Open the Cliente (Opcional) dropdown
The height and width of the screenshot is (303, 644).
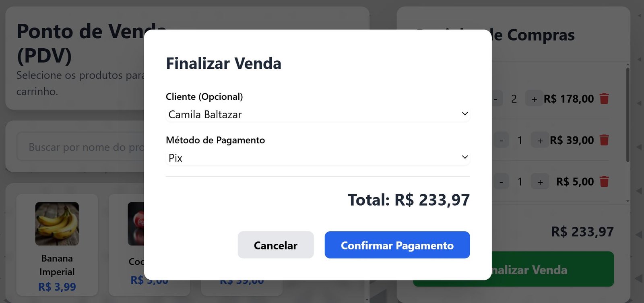tap(318, 114)
